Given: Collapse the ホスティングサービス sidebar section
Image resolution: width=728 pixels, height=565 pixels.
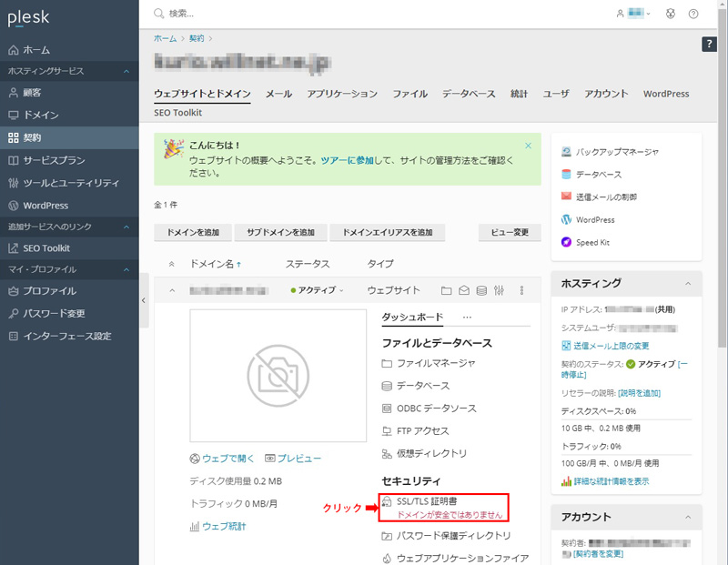Looking at the screenshot, I should 126,71.
